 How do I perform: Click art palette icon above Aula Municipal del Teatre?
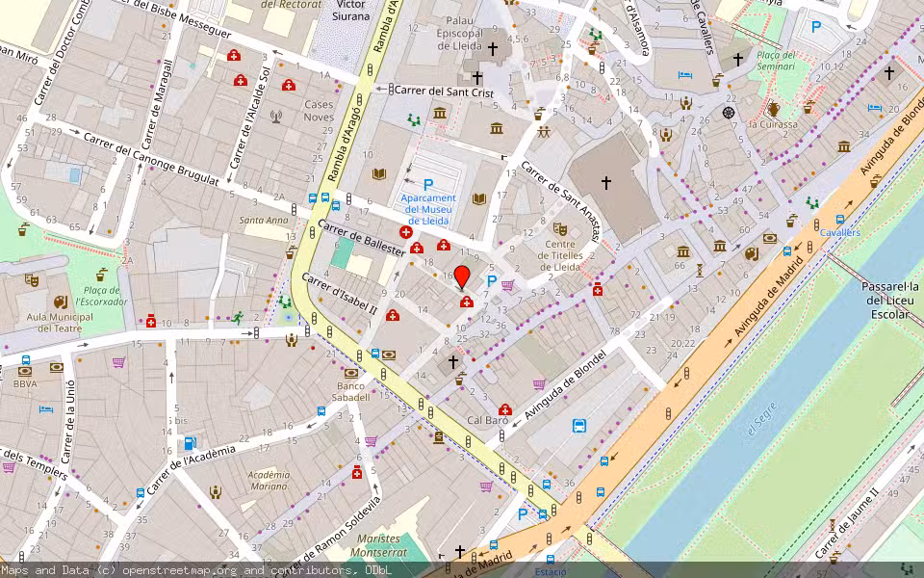61,302
